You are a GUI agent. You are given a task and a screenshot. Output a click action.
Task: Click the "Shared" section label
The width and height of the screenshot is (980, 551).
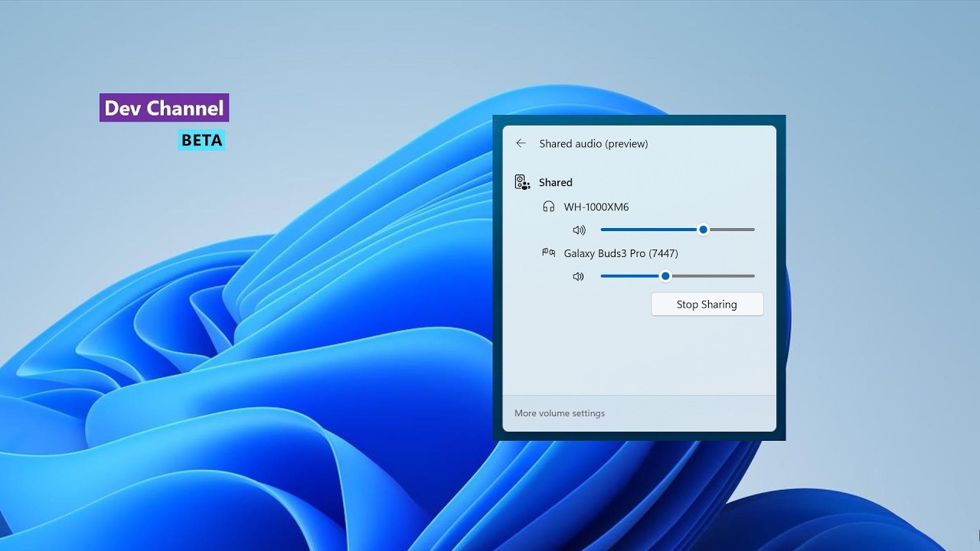click(556, 182)
